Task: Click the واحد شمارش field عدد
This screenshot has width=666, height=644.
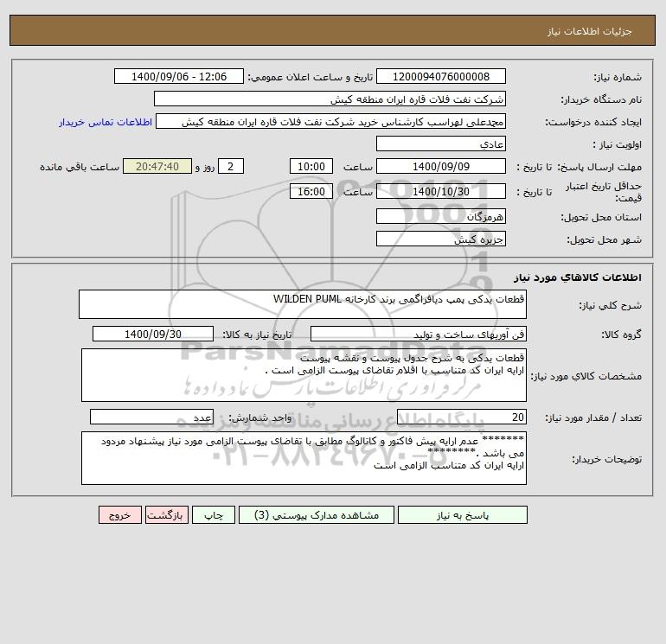Action: click(x=151, y=417)
